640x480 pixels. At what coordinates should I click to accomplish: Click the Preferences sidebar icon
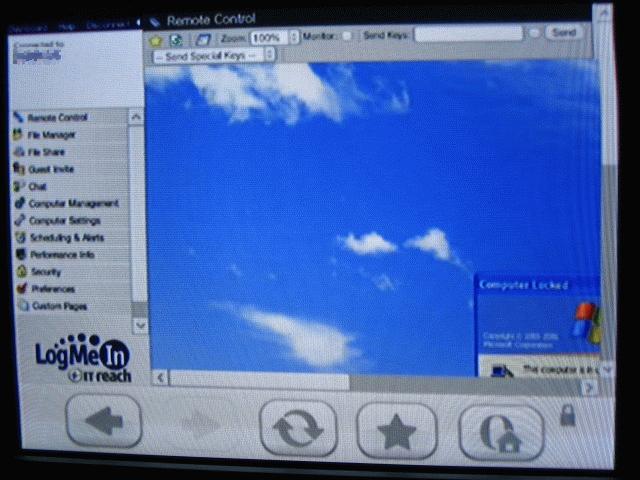22,289
